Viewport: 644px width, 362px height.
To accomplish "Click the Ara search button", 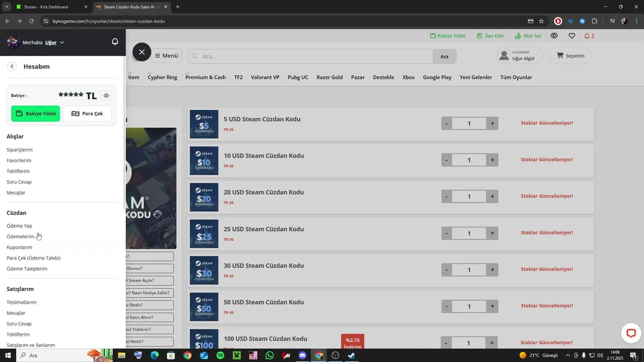I will tap(445, 56).
